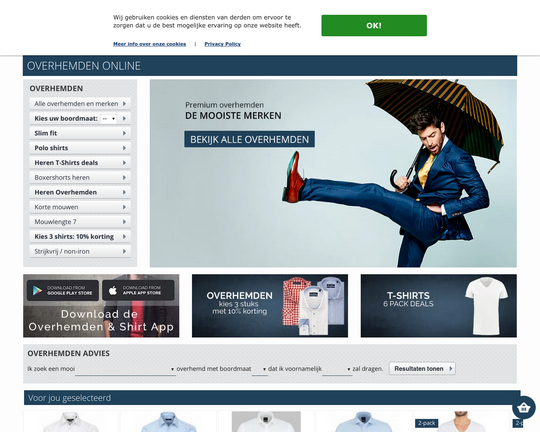Open the Privacy Policy link
Viewport: 540px width, 432px height.
[x=222, y=44]
